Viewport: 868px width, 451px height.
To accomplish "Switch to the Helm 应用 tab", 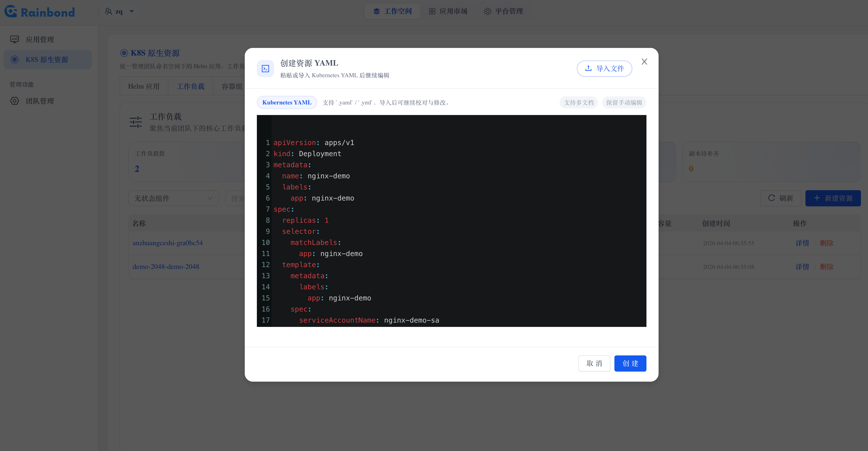I will click(x=144, y=86).
